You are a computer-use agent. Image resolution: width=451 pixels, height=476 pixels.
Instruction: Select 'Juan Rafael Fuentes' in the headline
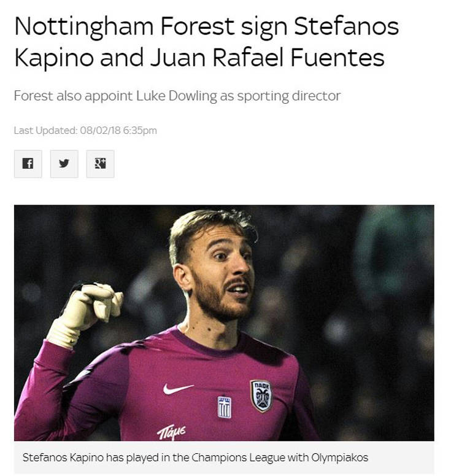coord(268,58)
